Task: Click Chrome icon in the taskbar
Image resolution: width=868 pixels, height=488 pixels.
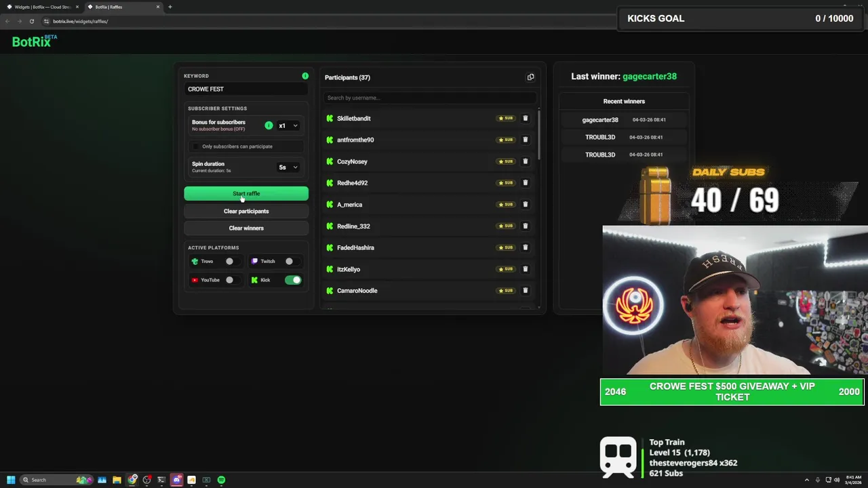Action: pos(132,480)
